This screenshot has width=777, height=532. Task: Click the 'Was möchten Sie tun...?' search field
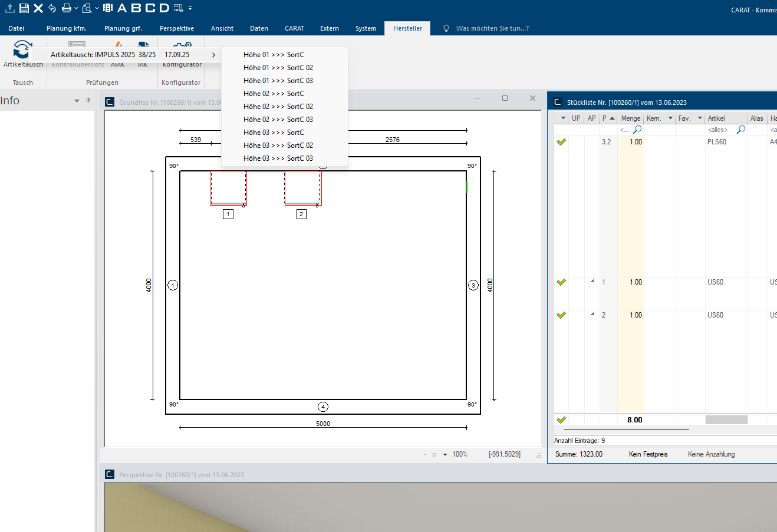(x=492, y=28)
